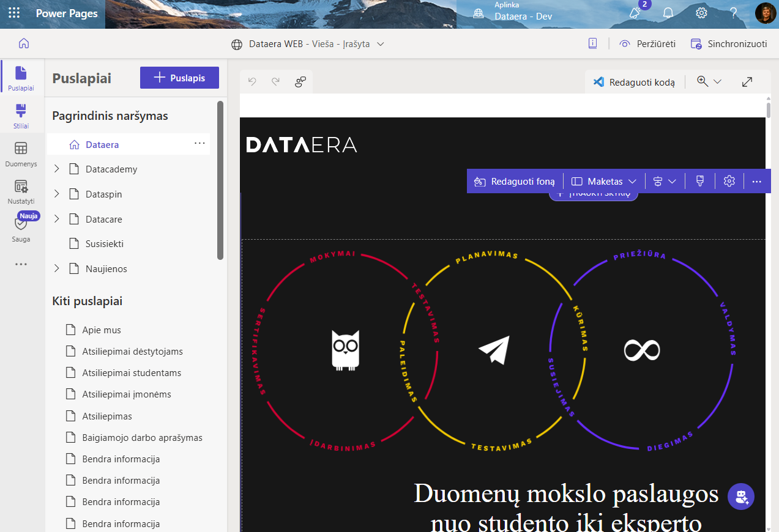Expand the Datacare page tree
This screenshot has height=532, width=779.
57,219
